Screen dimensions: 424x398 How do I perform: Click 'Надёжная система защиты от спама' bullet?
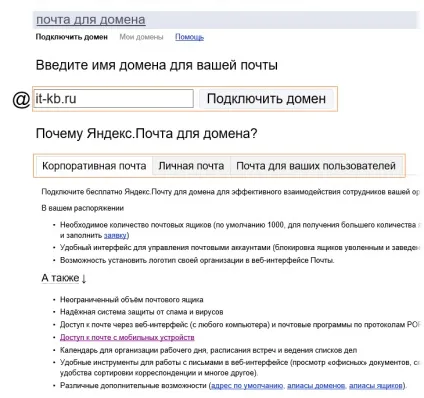142,312
